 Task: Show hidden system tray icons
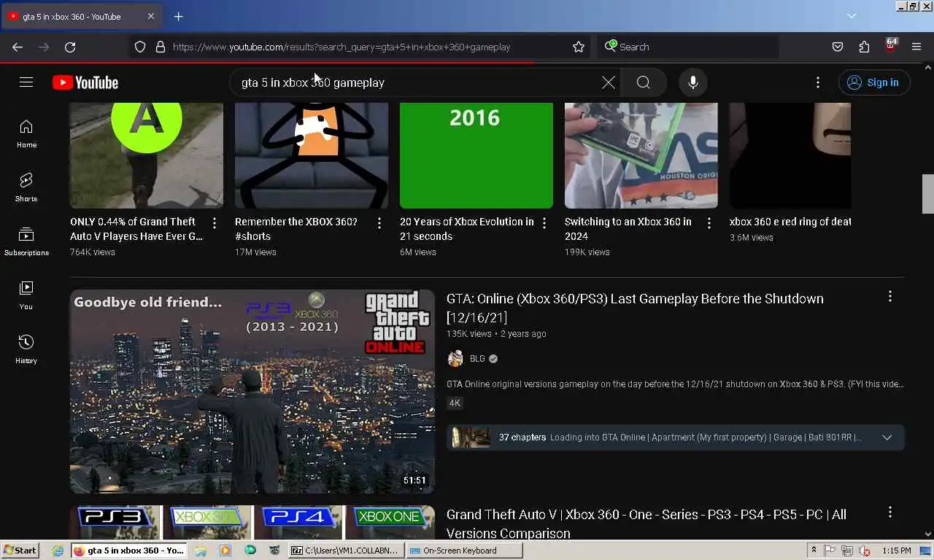pyautogui.click(x=814, y=551)
